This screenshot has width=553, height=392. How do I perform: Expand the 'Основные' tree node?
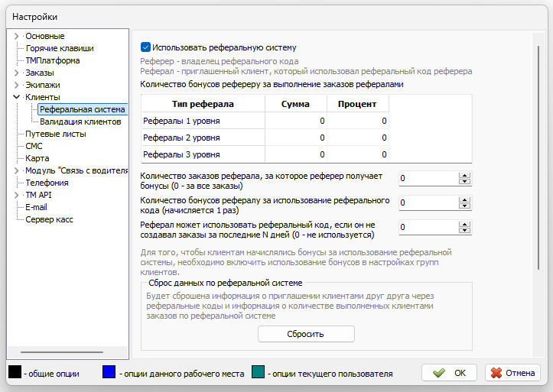(16, 36)
